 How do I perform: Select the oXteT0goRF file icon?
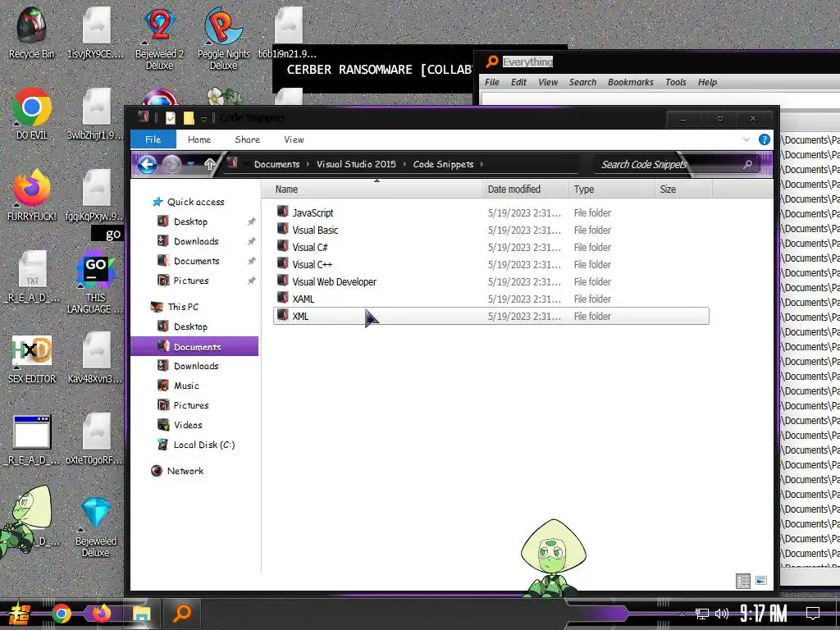tap(96, 438)
